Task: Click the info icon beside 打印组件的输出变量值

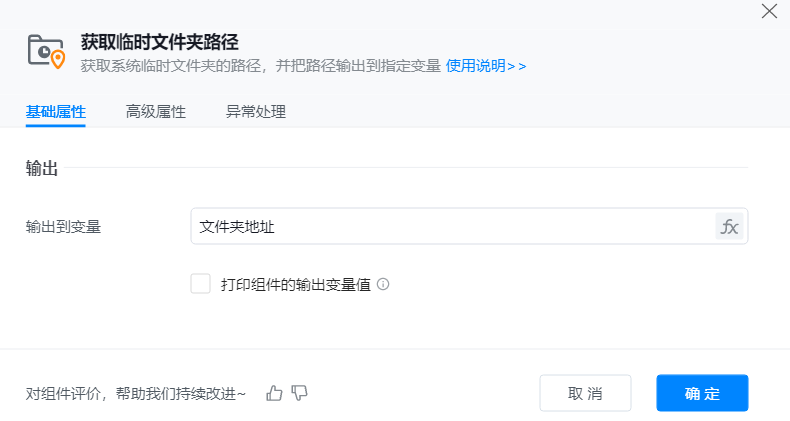Action: [x=383, y=284]
